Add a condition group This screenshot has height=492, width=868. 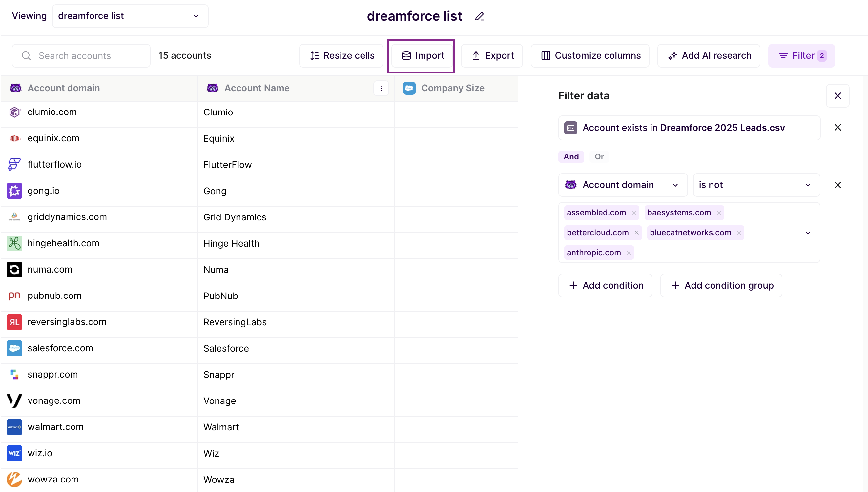click(x=721, y=286)
